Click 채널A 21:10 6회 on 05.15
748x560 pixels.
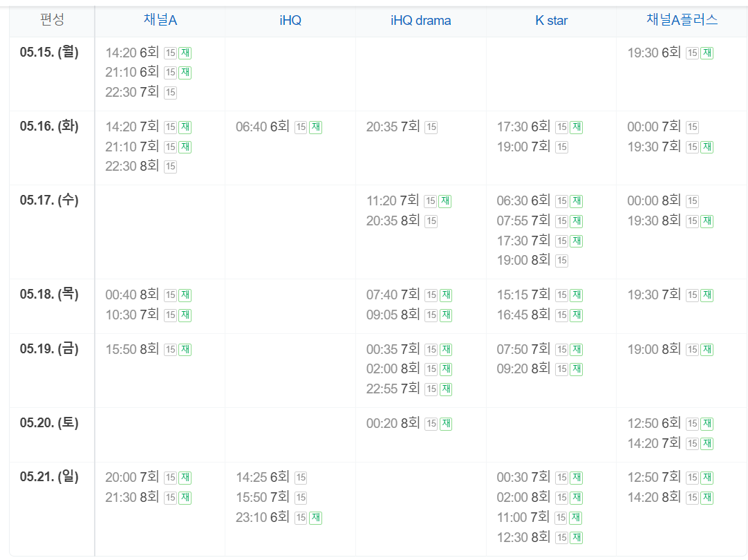pos(132,72)
